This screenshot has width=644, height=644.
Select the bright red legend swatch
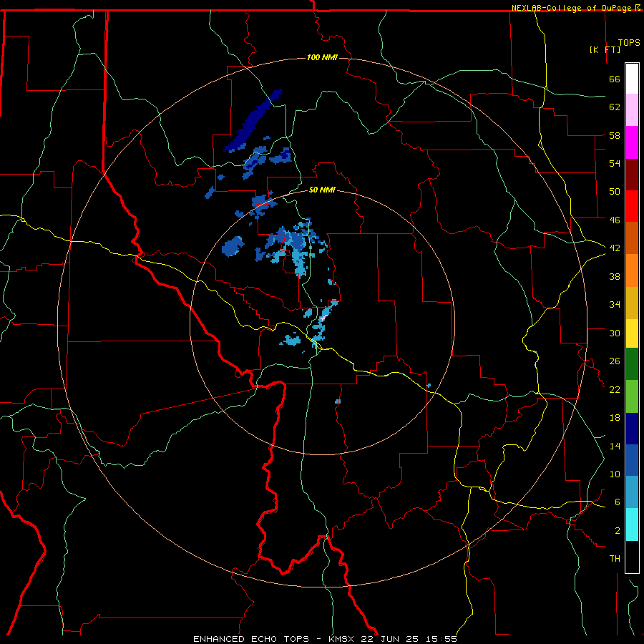tap(632, 206)
